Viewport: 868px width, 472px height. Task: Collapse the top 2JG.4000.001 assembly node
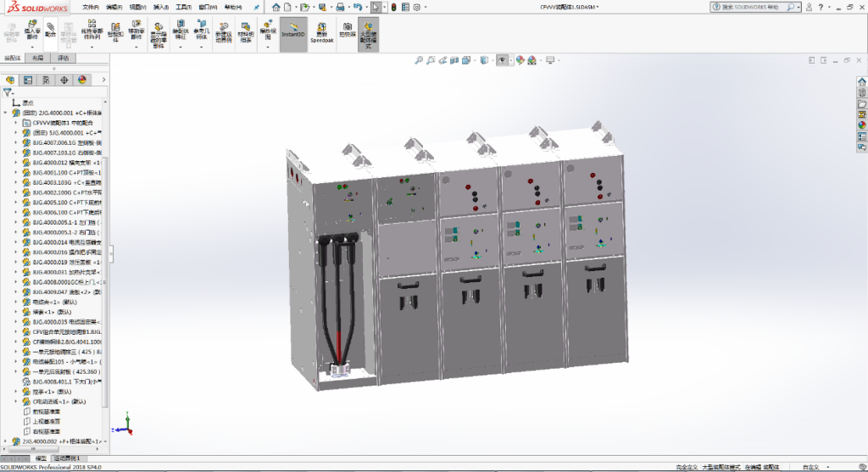6,112
